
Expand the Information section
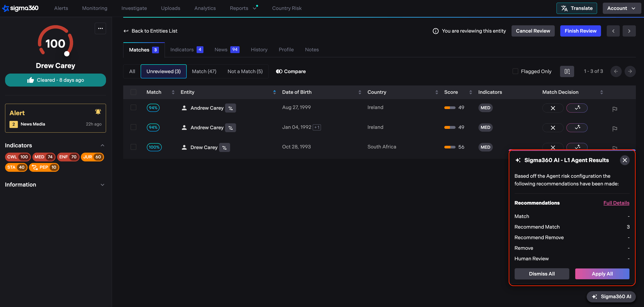point(102,185)
